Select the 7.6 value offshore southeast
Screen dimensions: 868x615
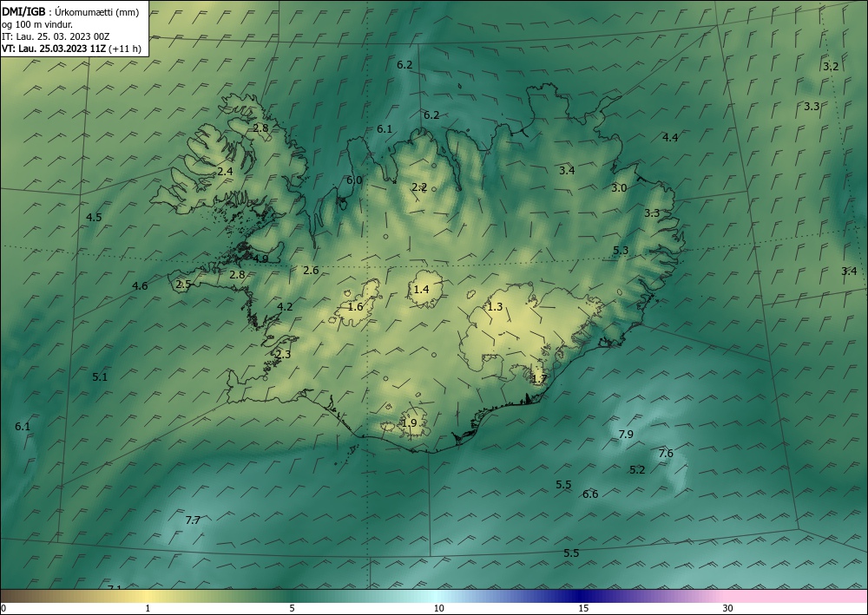tap(666, 454)
